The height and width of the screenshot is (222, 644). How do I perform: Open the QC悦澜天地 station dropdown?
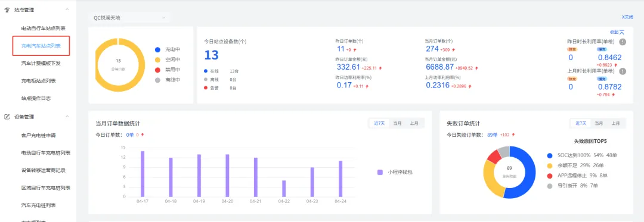pyautogui.click(x=129, y=18)
